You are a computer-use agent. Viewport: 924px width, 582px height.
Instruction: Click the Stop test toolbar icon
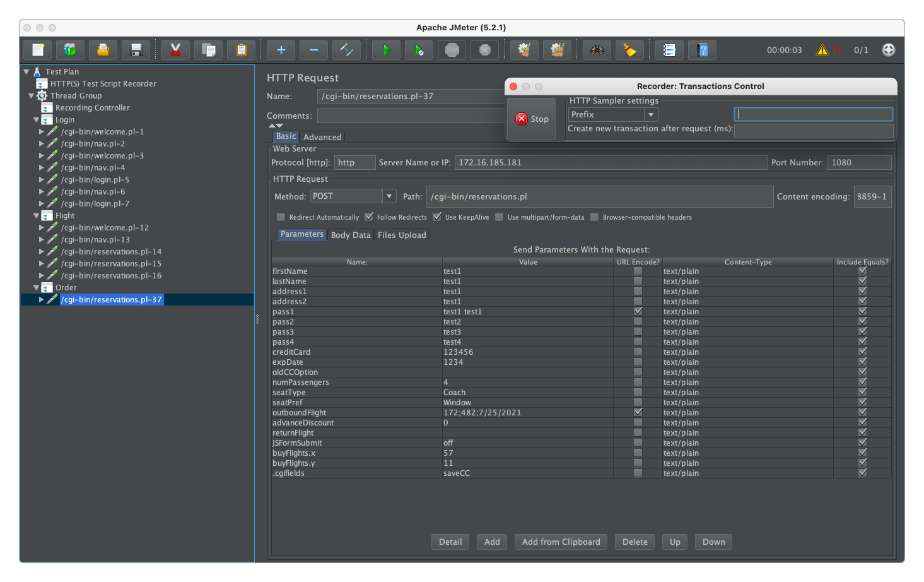[452, 50]
